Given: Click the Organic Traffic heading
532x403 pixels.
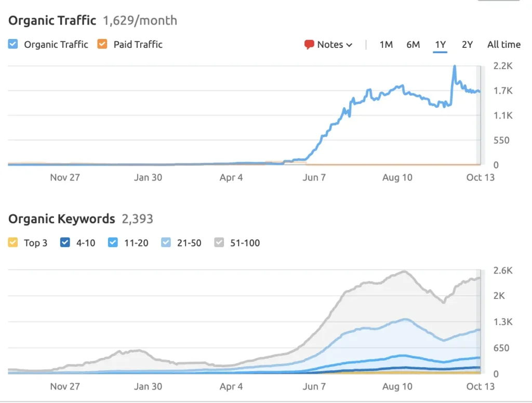Looking at the screenshot, I should (x=52, y=21).
